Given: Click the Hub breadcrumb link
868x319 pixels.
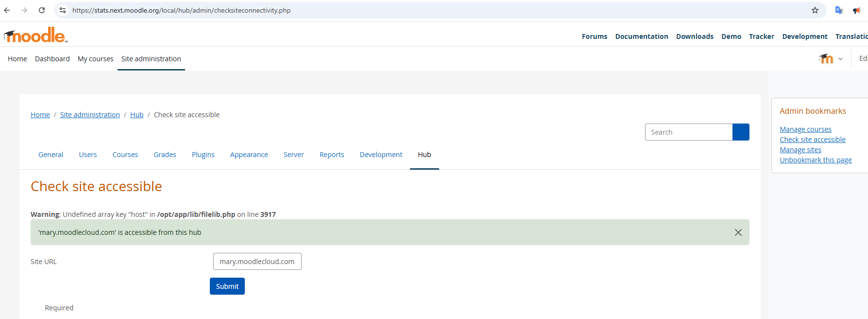Looking at the screenshot, I should tap(137, 115).
